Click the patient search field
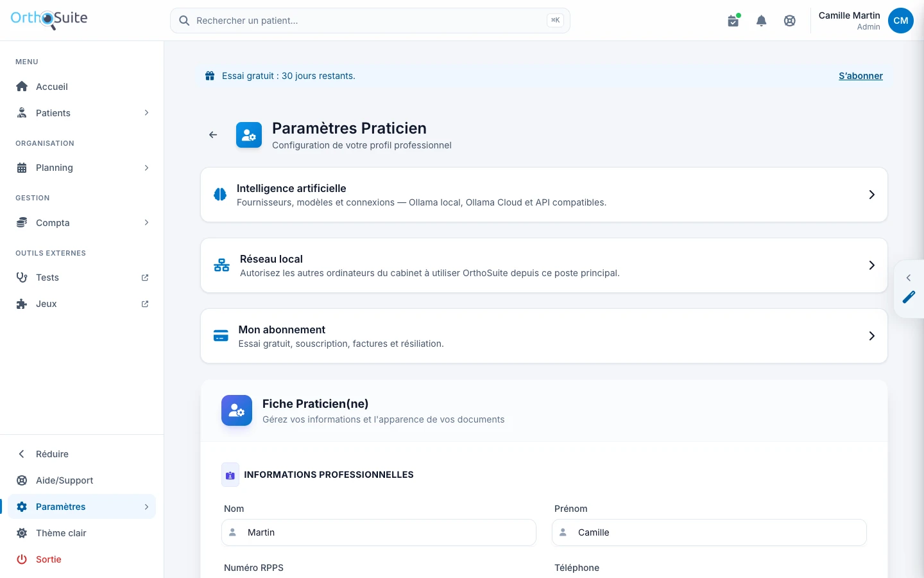The height and width of the screenshot is (578, 924). coord(370,21)
